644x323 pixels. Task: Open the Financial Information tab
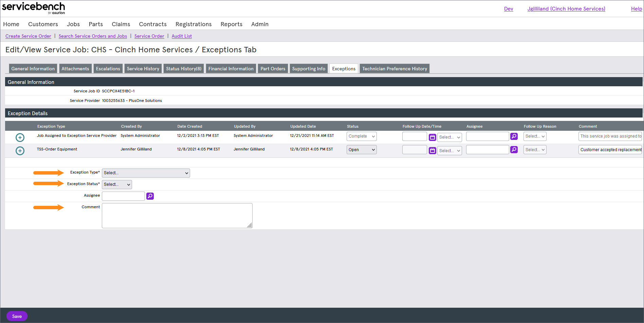(231, 69)
